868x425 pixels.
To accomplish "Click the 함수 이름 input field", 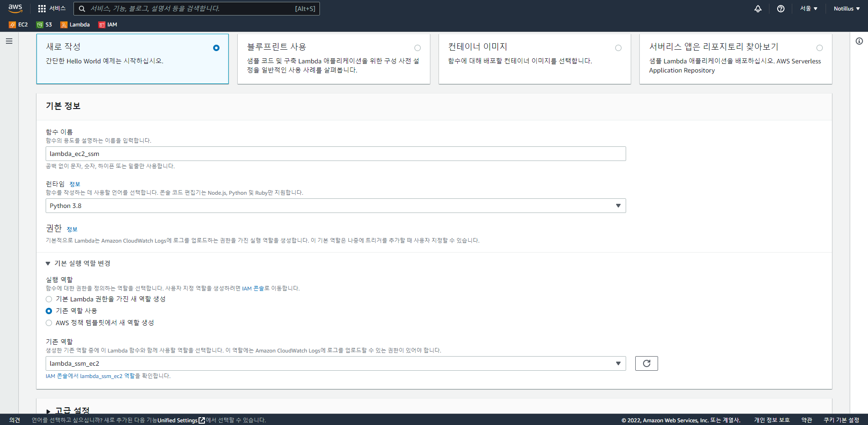I will (335, 154).
